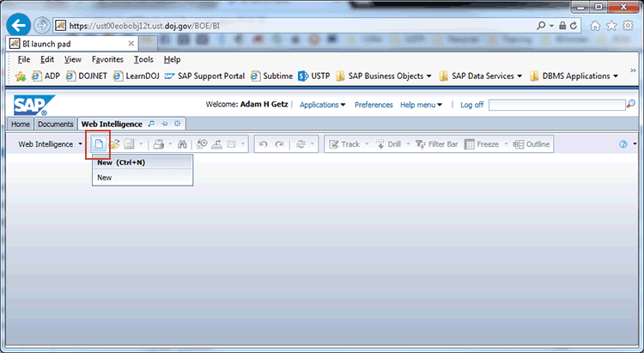Open the Help menu dropdown in SAP header
The height and width of the screenshot is (353, 644).
pos(421,105)
